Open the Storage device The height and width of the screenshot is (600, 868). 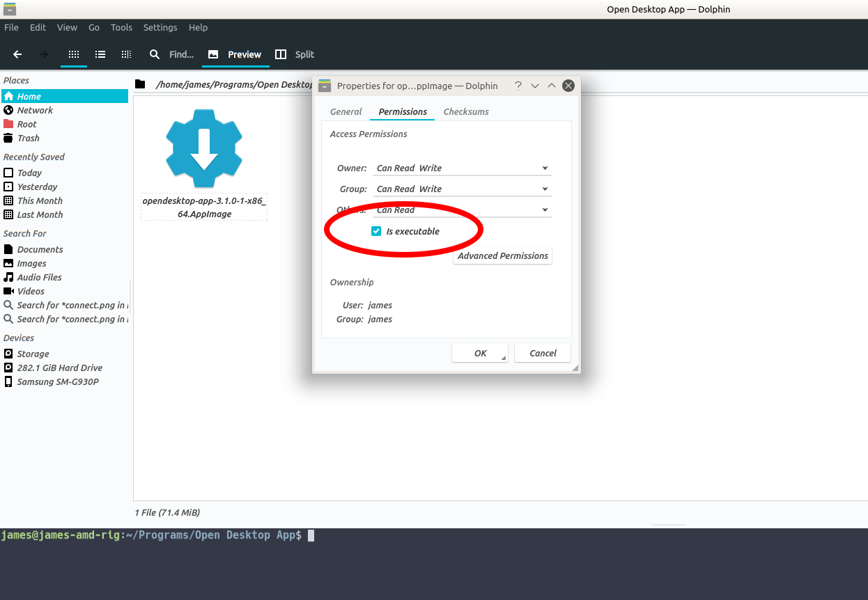coord(65,354)
